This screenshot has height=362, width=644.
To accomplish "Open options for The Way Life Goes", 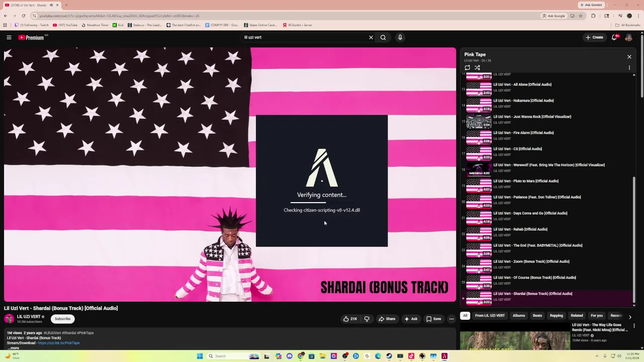I will (x=634, y=326).
